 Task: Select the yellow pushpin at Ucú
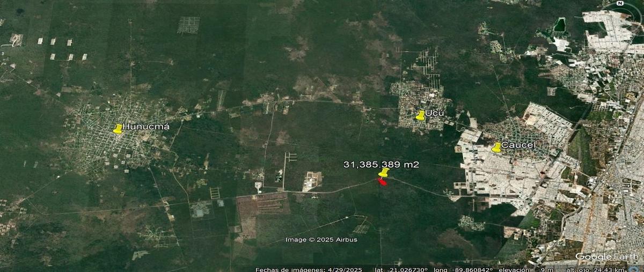coord(420,115)
